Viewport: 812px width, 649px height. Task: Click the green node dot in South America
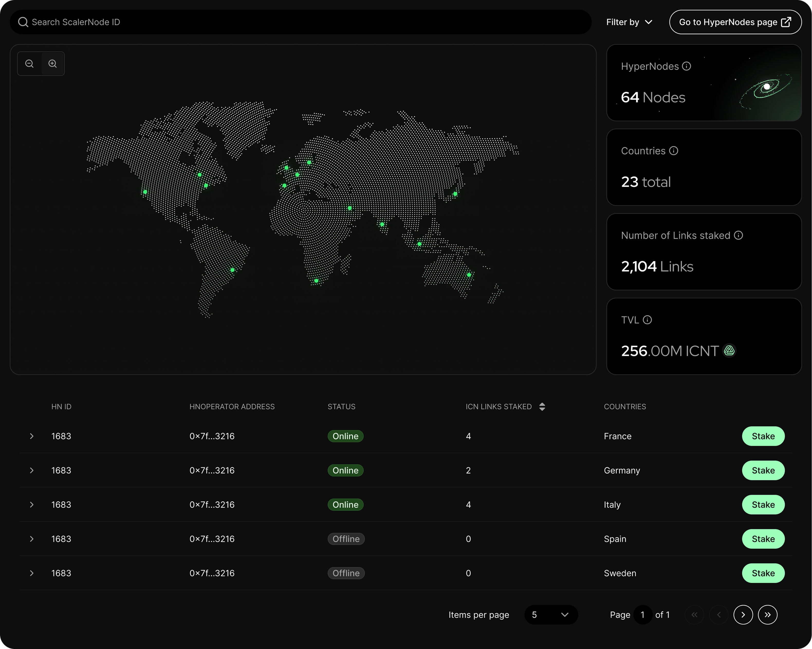(x=232, y=270)
